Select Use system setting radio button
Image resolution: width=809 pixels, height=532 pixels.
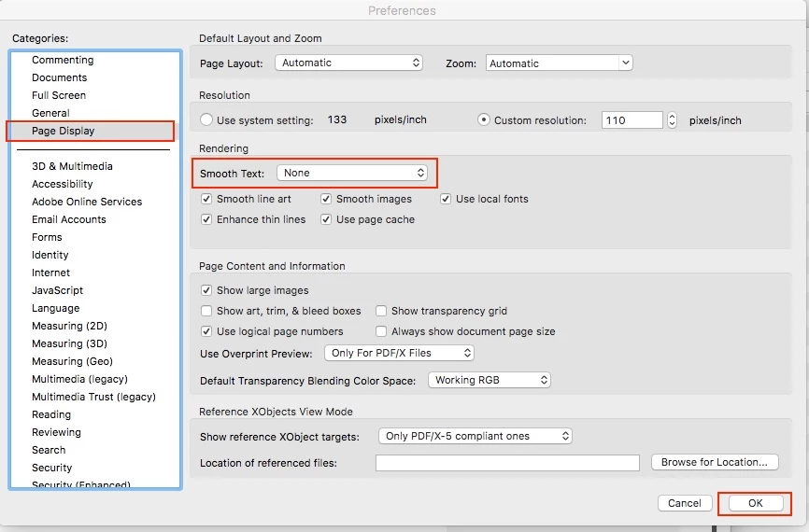pos(206,119)
